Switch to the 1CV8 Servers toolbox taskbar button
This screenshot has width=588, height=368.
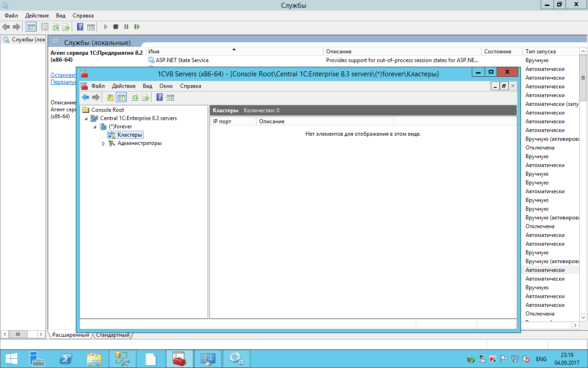pyautogui.click(x=179, y=359)
